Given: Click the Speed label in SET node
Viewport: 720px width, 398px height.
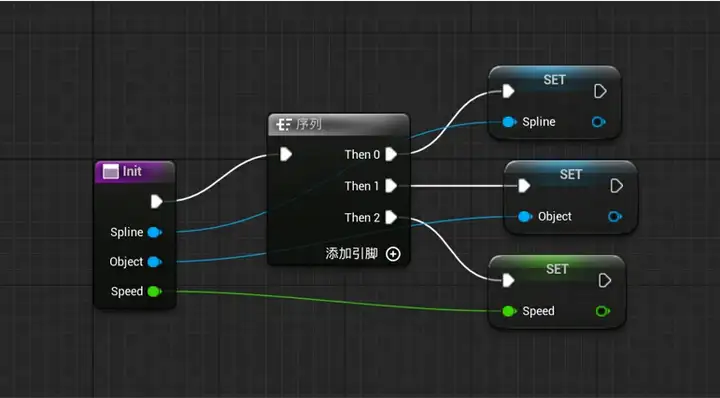Looking at the screenshot, I should tap(538, 311).
